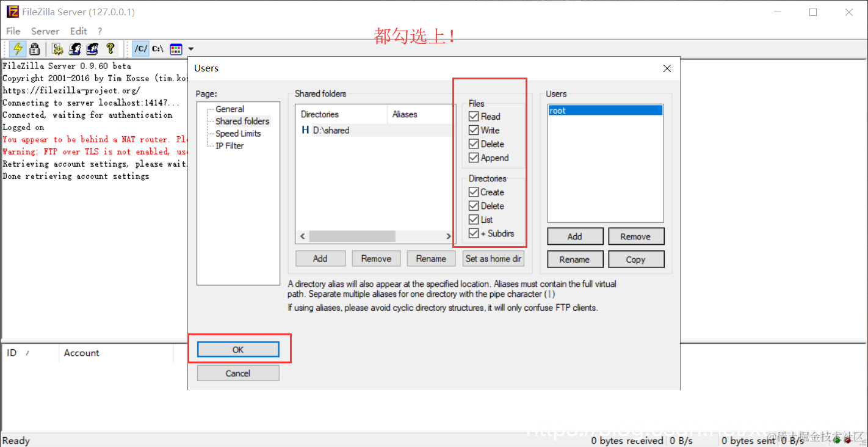Toggle the Files Append checkbox
Viewport: 868px width, 447px height.
coord(474,158)
